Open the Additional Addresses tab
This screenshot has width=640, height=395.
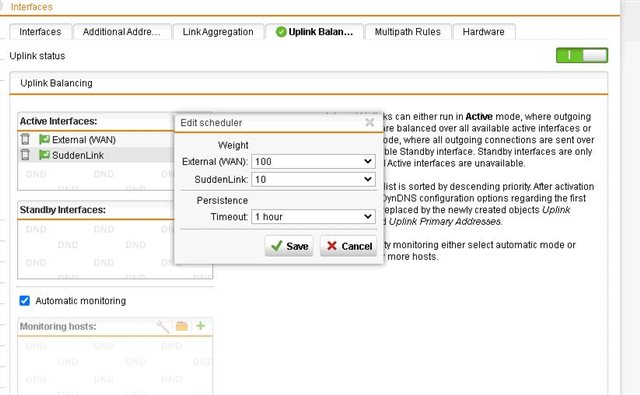click(122, 32)
